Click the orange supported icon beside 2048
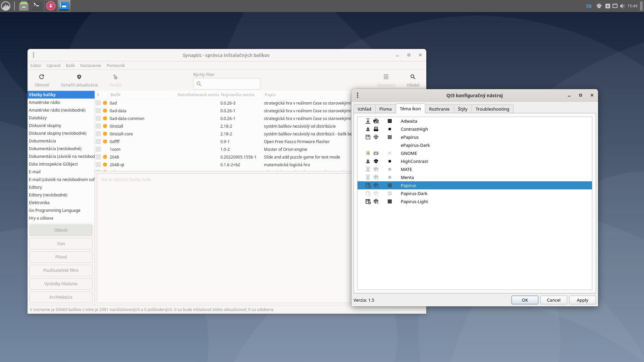The image size is (644, 362). pyautogui.click(x=105, y=157)
